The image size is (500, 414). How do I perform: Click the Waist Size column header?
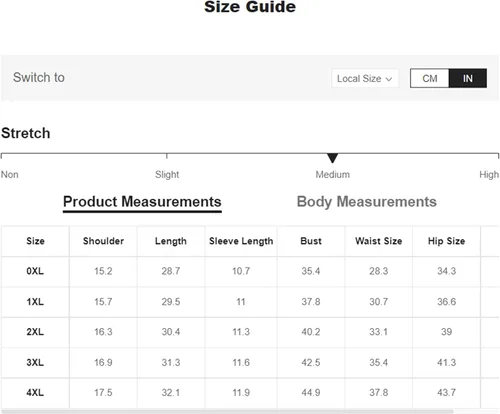click(x=379, y=241)
